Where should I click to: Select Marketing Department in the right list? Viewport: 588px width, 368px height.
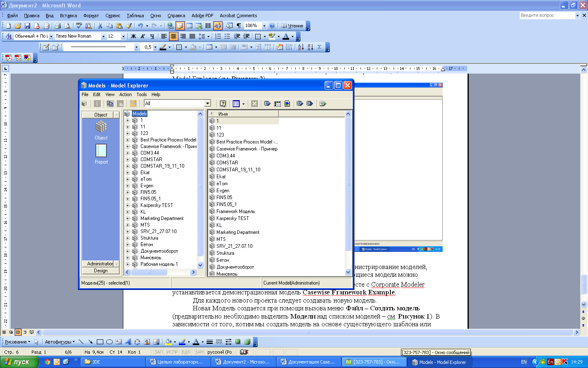[x=238, y=232]
